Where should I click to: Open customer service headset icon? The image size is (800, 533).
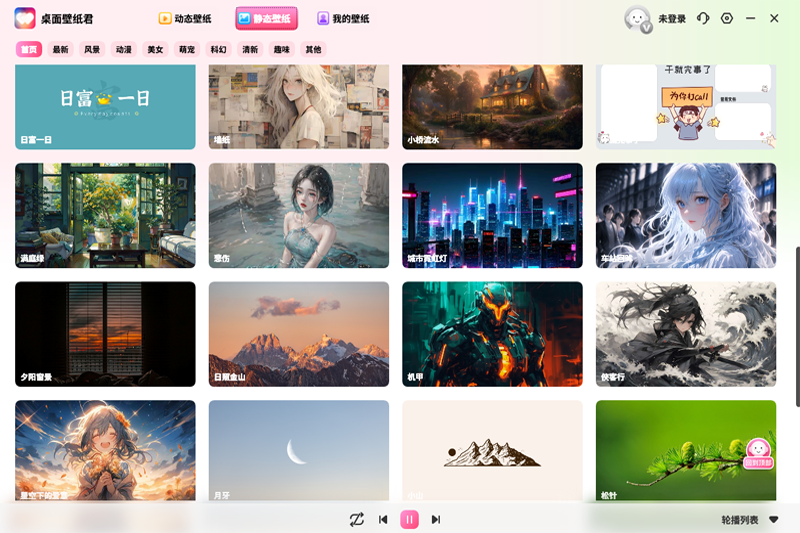703,18
